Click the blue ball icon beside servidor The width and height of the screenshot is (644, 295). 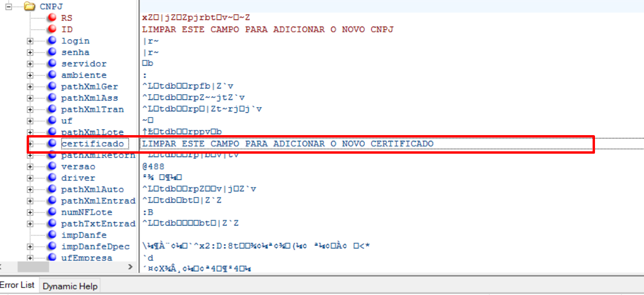tap(52, 64)
